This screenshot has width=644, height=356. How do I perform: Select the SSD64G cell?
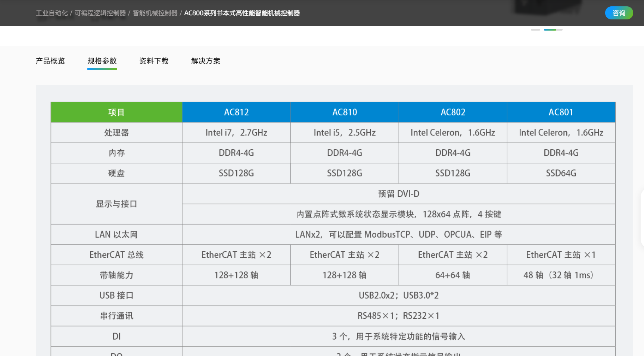561,173
